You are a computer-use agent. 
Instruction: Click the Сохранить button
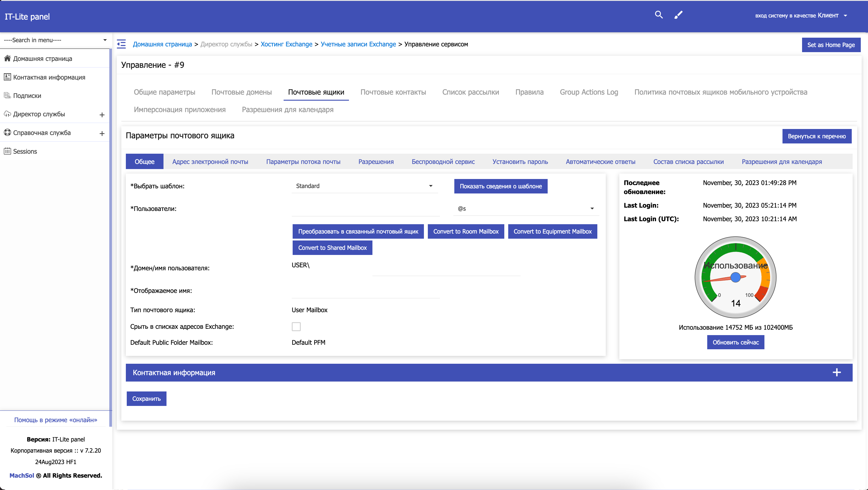pos(146,399)
